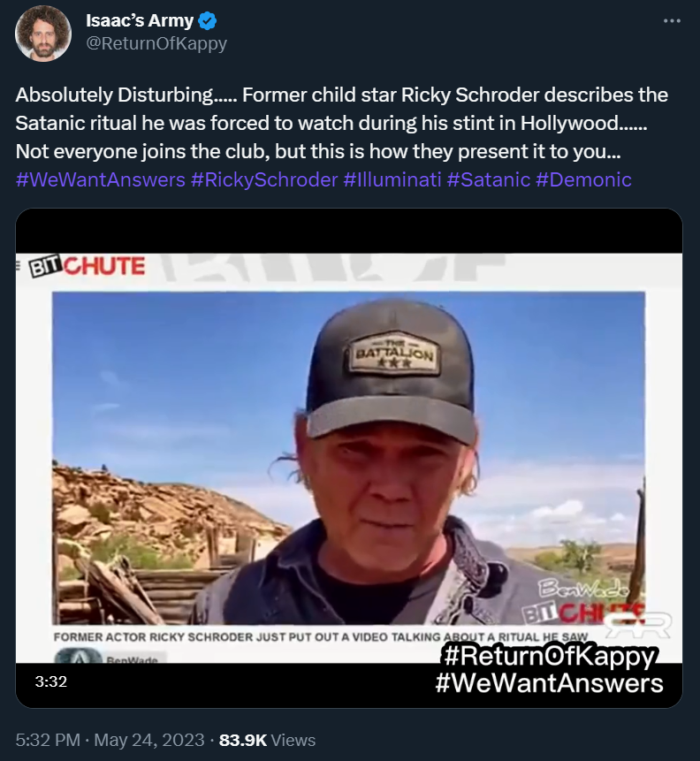The width and height of the screenshot is (700, 761).
Task: Open the #Satanic hashtag
Action: [x=489, y=179]
